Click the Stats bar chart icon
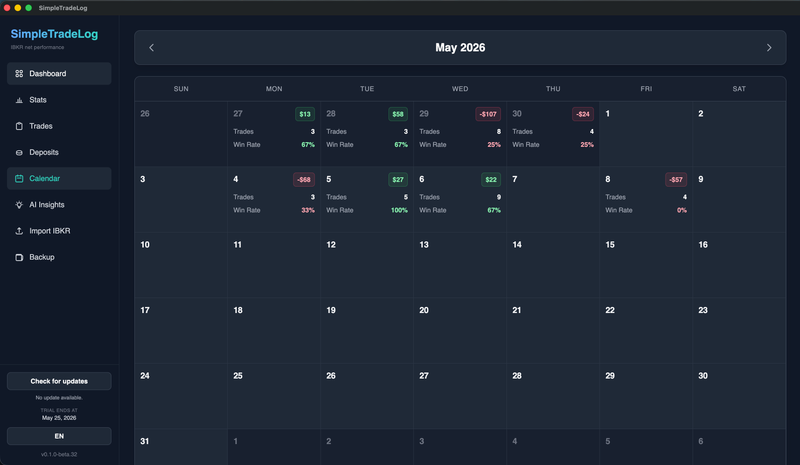This screenshot has height=465, width=800. tap(19, 100)
